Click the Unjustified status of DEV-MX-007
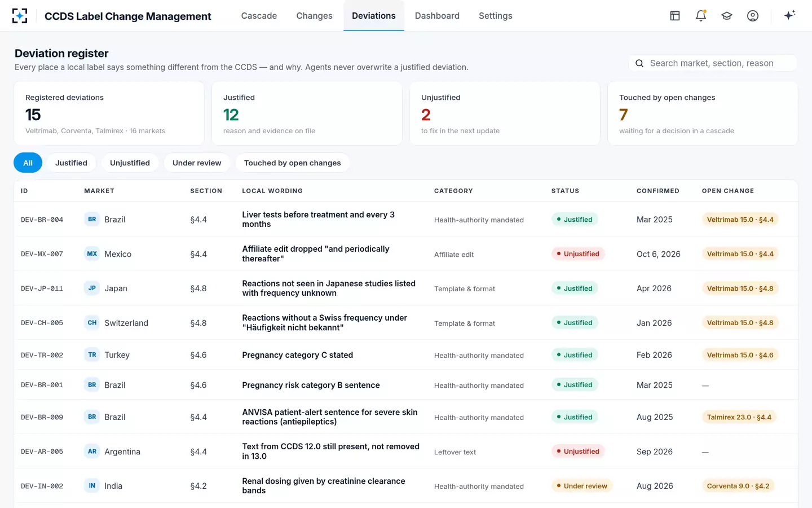 click(578, 254)
